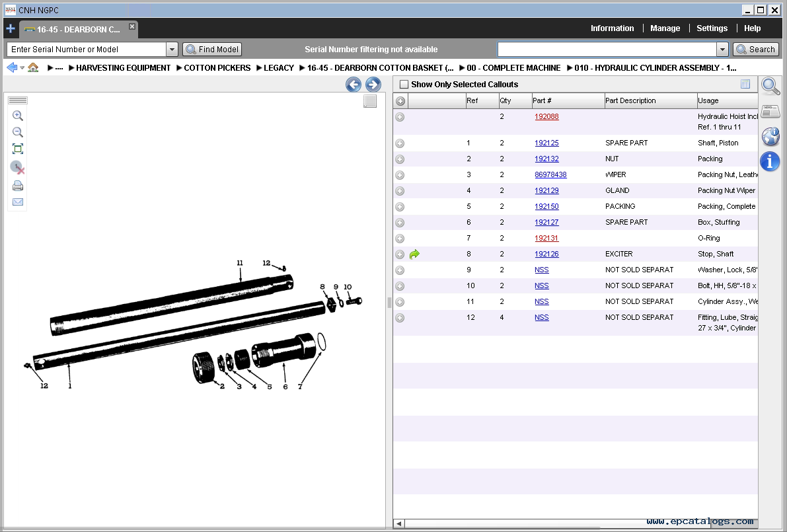Open the blue information sidebar icon

click(770, 161)
